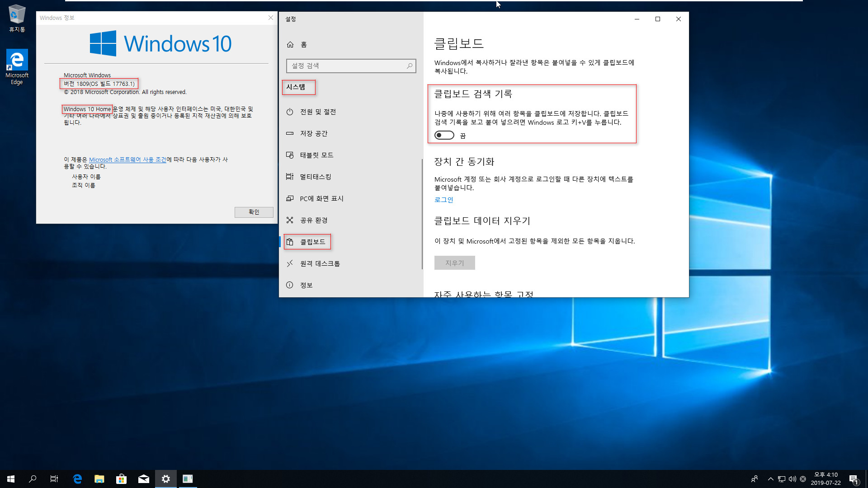
Task: Select 클립보드 in the settings sidebar
Action: pyautogui.click(x=350, y=242)
